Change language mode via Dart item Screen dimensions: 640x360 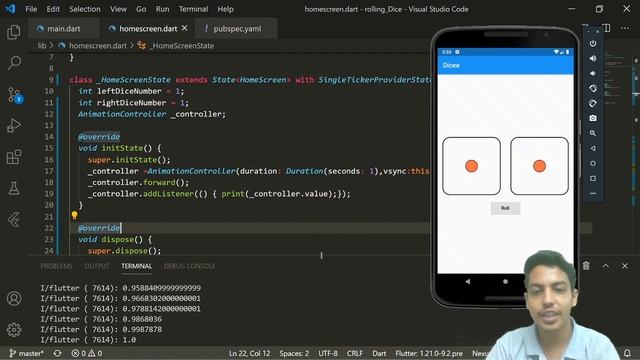(379, 353)
